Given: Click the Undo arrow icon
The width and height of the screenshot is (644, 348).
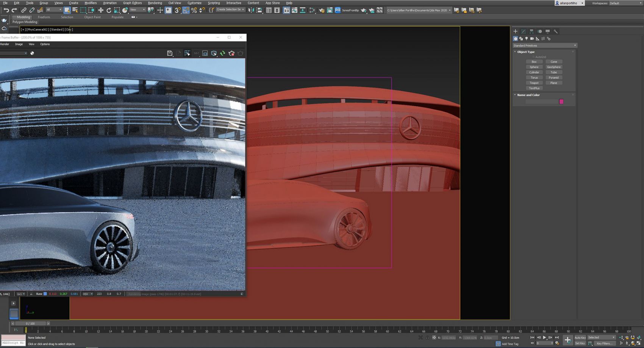Looking at the screenshot, I should (x=6, y=10).
